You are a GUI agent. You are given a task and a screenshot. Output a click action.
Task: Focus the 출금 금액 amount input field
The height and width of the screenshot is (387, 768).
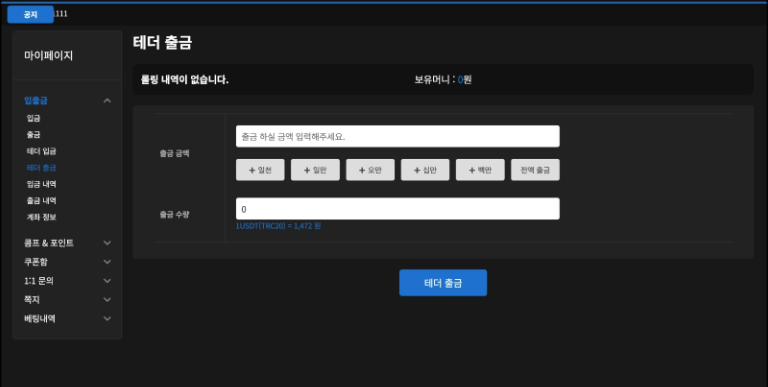point(398,136)
